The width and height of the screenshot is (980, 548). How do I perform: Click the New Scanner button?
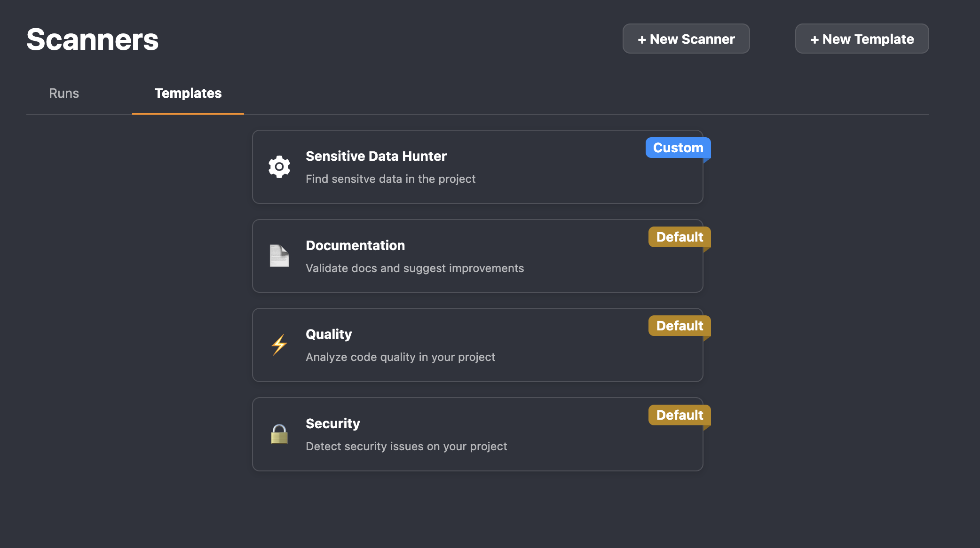click(x=686, y=39)
